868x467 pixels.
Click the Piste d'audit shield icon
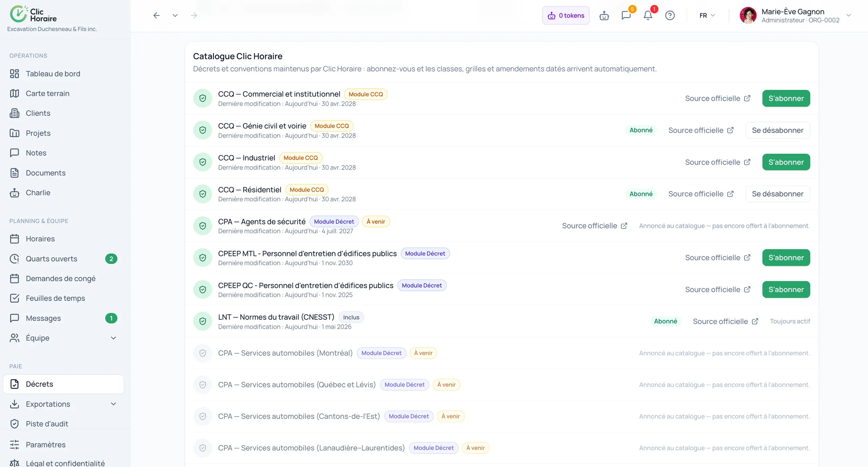pyautogui.click(x=14, y=424)
